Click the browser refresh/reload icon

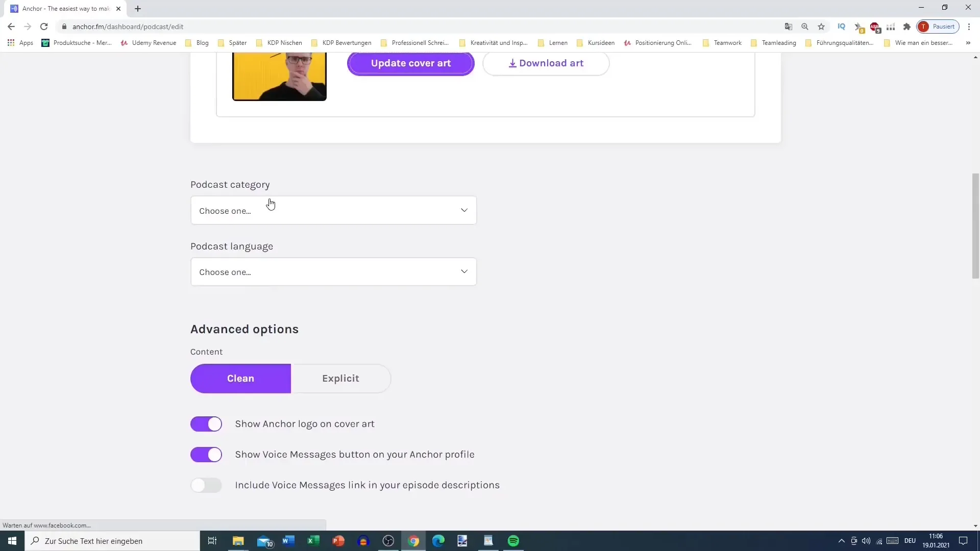coord(44,26)
